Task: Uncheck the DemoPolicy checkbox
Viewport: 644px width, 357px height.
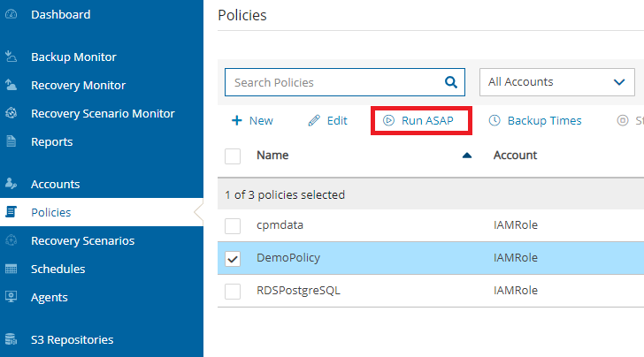Action: point(233,258)
